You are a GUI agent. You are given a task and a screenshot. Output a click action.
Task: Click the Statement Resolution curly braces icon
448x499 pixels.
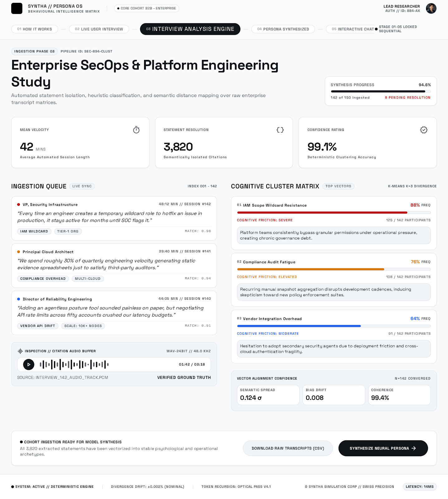280,130
